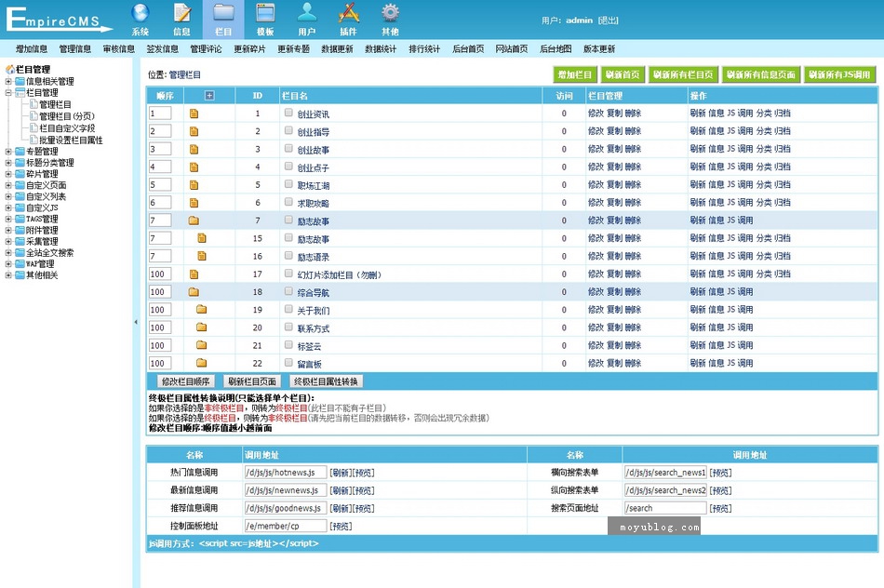Click the file icon in the 创业指导 row
Viewport: 884px width, 588px height.
[194, 131]
